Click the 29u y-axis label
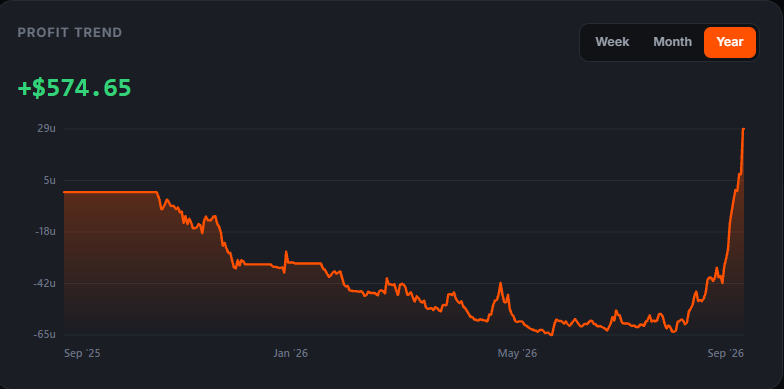This screenshot has height=389, width=784. click(x=46, y=129)
